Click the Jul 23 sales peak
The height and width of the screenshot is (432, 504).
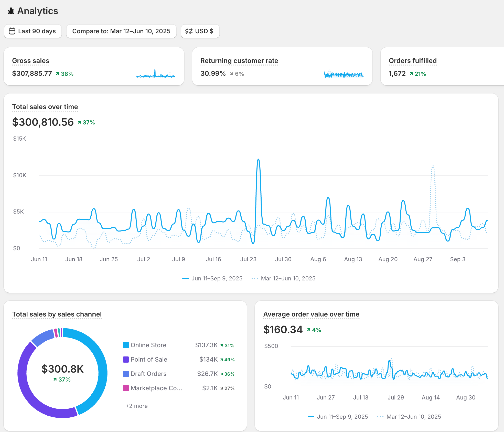click(258, 160)
